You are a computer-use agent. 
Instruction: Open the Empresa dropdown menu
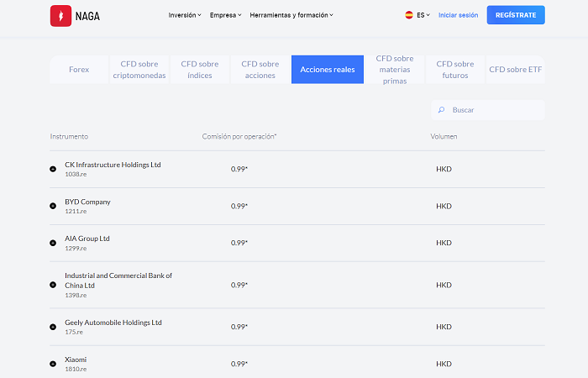225,15
